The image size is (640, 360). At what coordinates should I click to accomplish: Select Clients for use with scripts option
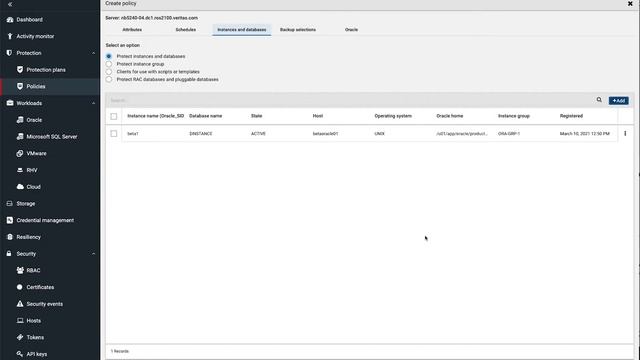click(109, 72)
